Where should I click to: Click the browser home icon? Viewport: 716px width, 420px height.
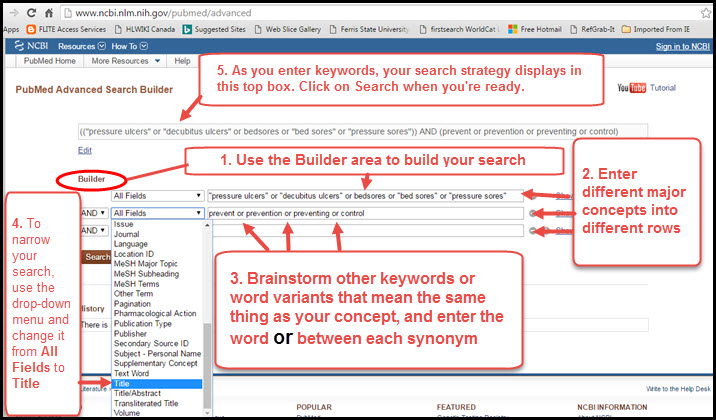click(x=49, y=13)
